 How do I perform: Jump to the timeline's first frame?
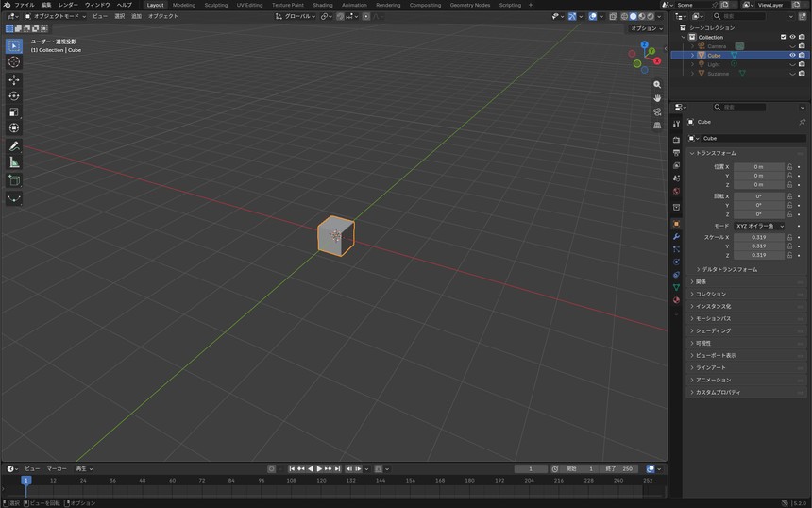[292, 469]
